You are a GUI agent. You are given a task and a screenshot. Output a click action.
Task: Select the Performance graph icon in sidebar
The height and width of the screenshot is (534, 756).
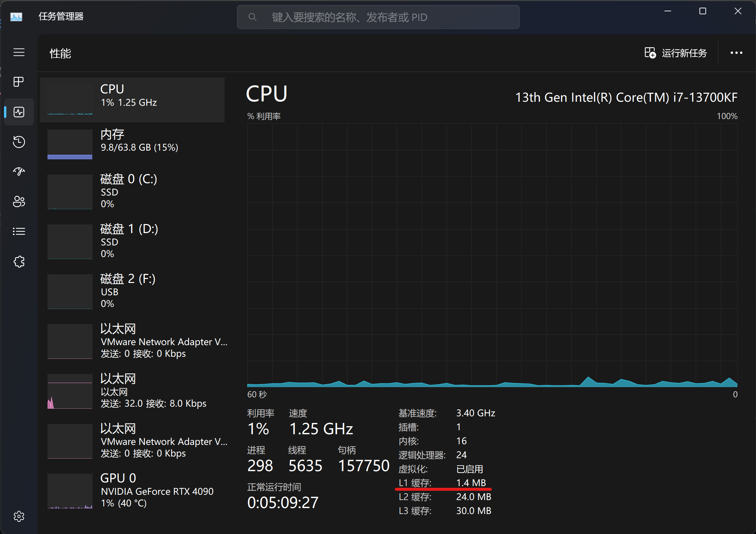coord(19,112)
